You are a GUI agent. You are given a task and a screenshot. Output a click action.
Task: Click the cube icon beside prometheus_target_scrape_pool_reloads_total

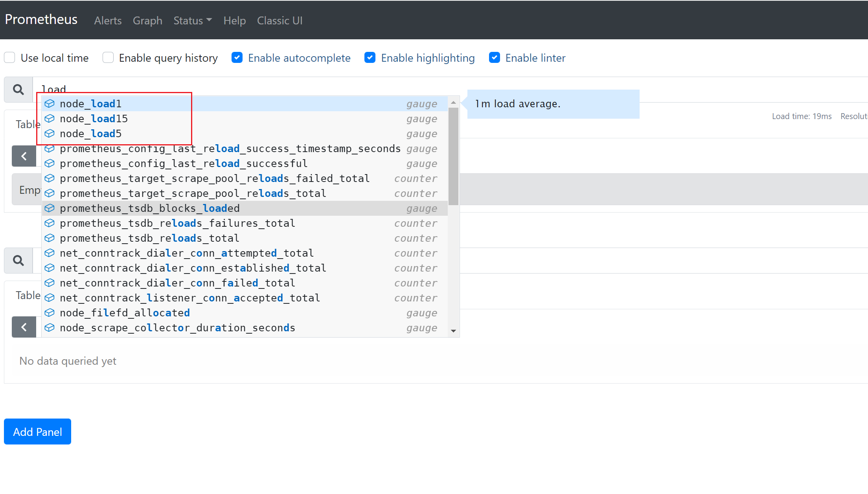pos(50,193)
